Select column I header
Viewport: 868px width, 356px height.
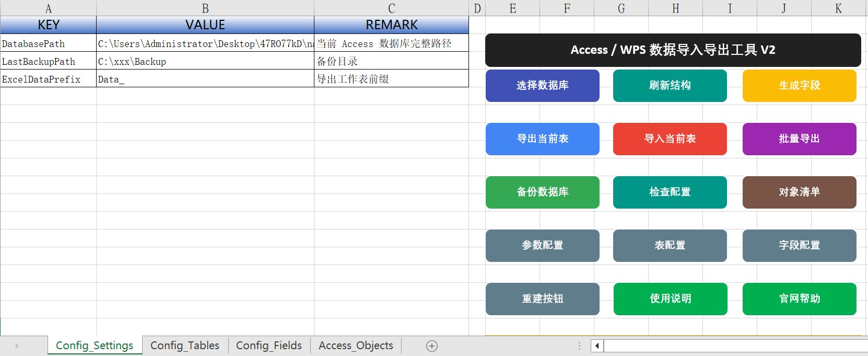tap(730, 8)
